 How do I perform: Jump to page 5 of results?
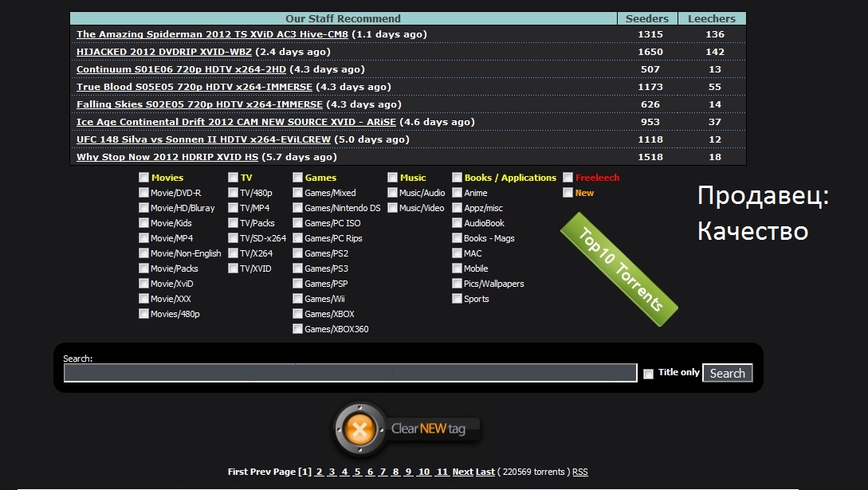pos(358,472)
